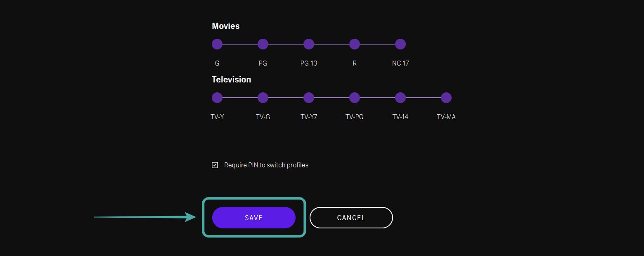Choose the TV-G dot on Television slider

(263, 98)
